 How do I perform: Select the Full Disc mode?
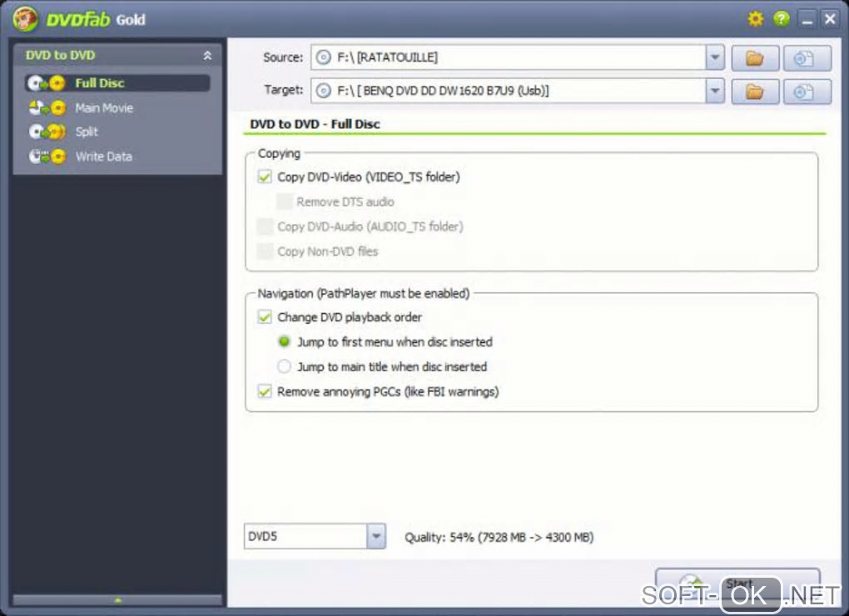tap(117, 82)
